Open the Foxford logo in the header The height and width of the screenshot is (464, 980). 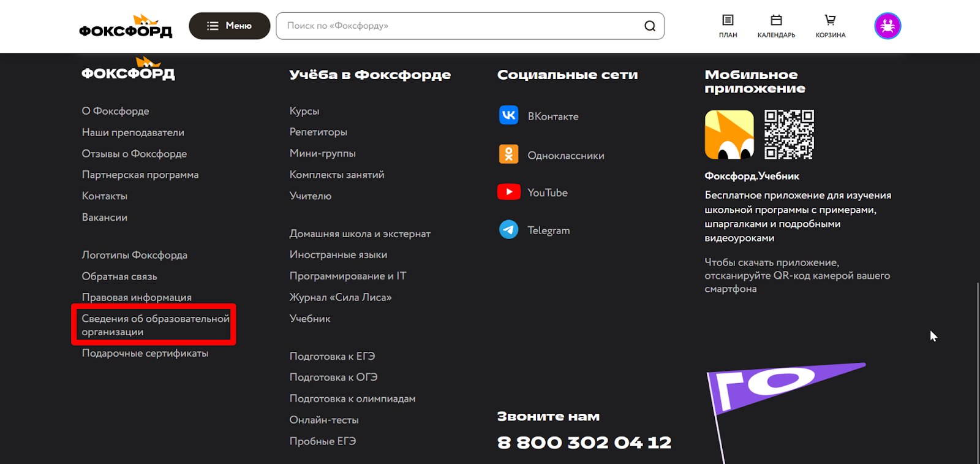[126, 26]
